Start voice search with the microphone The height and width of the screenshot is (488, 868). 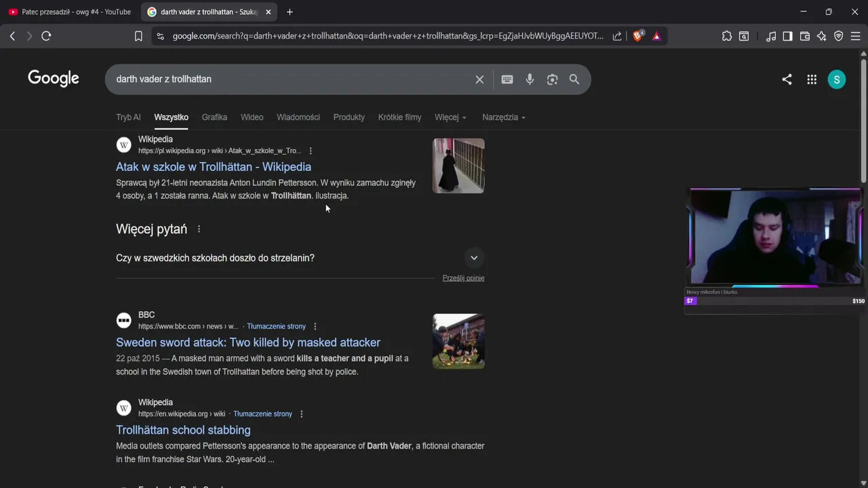tap(530, 79)
